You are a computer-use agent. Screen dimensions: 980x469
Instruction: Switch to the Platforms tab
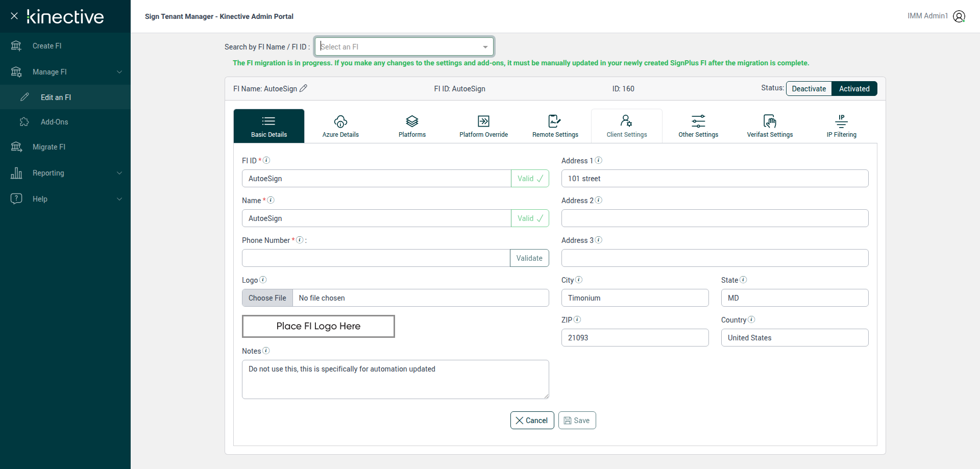[x=412, y=126]
